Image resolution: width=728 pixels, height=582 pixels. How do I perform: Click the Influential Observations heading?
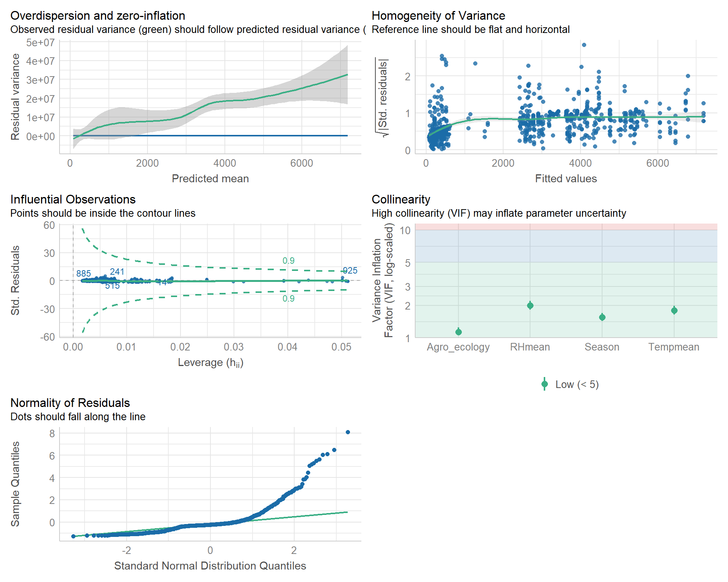point(73,199)
